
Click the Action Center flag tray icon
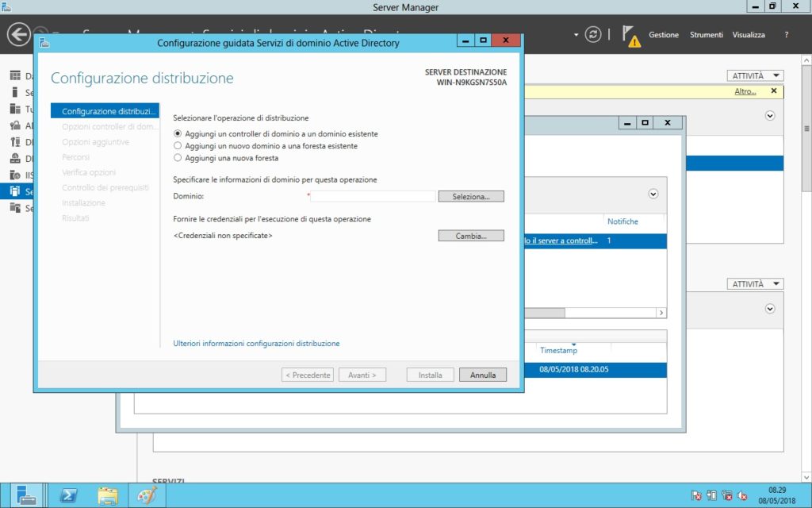coord(696,495)
